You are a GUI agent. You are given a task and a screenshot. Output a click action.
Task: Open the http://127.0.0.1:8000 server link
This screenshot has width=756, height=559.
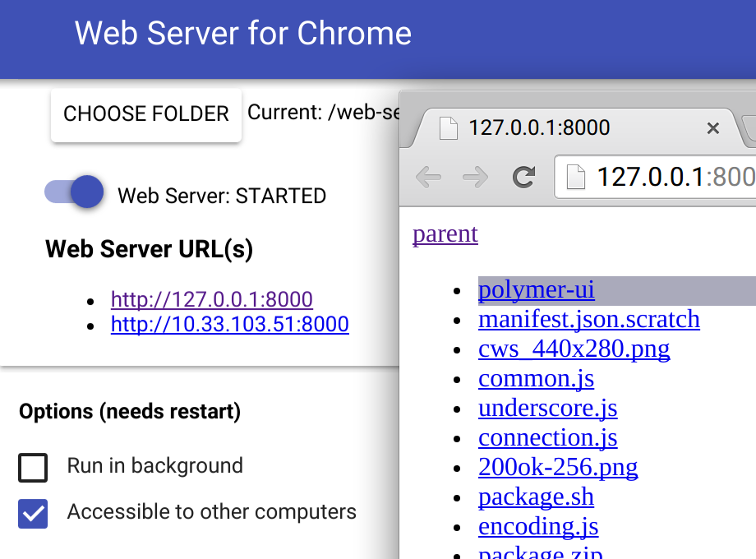click(x=211, y=299)
